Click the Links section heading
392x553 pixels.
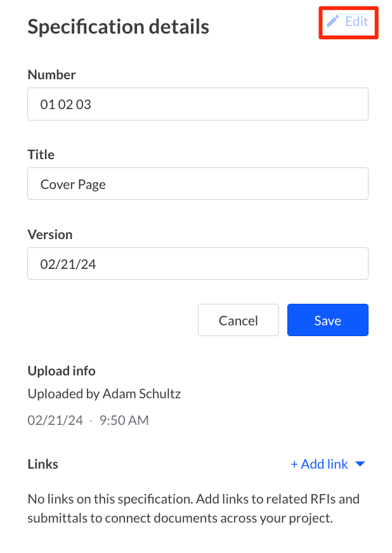[43, 464]
